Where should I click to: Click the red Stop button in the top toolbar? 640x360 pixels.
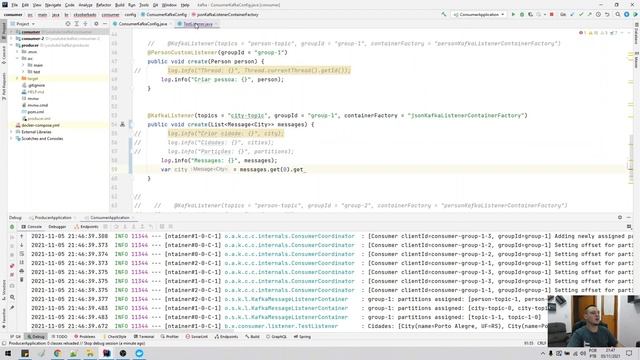(x=551, y=15)
